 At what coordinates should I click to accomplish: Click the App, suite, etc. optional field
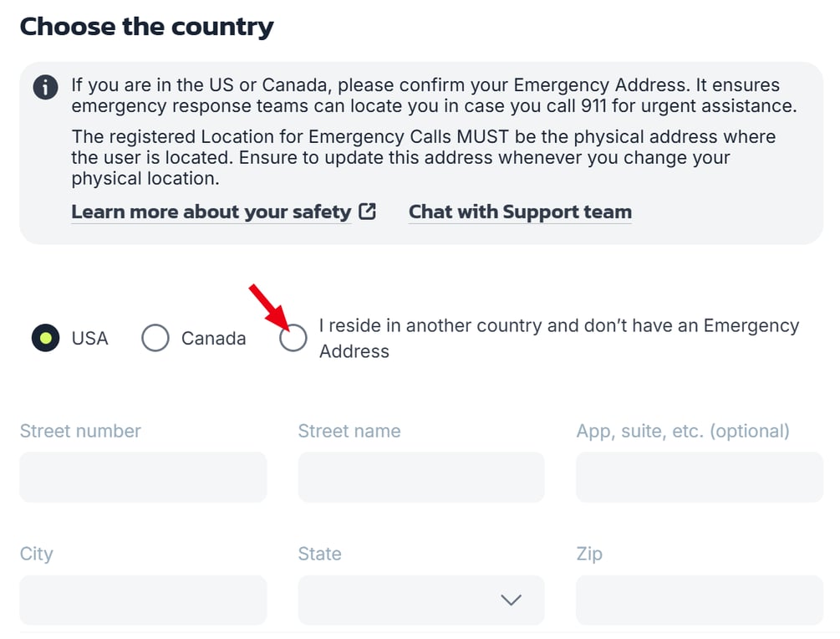pyautogui.click(x=698, y=477)
